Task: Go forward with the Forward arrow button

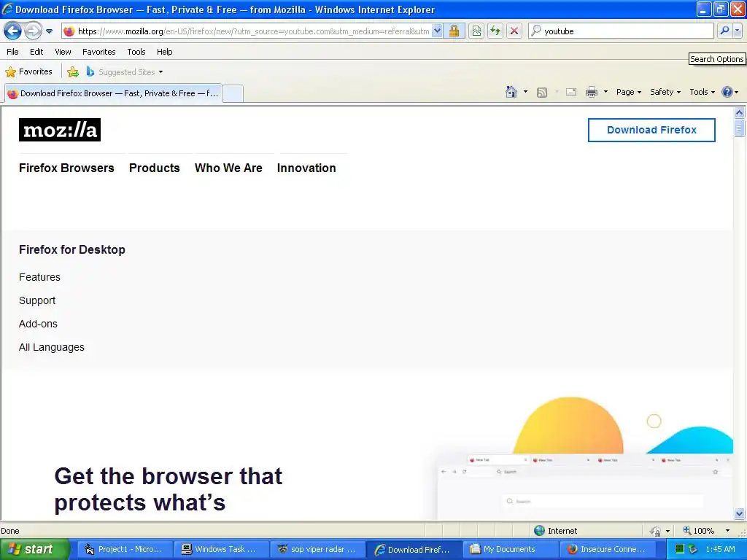Action: [33, 31]
